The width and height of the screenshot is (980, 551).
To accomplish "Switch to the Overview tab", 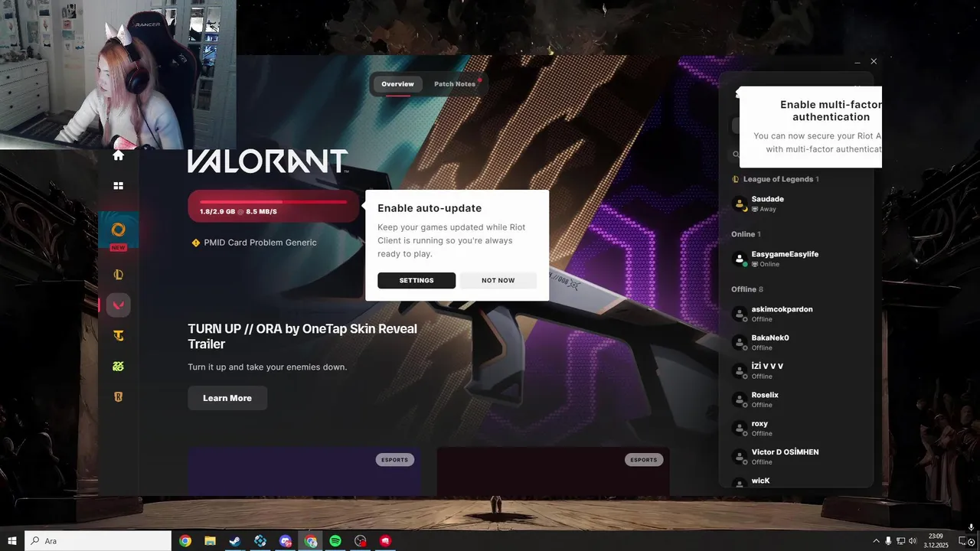I will pyautogui.click(x=397, y=84).
